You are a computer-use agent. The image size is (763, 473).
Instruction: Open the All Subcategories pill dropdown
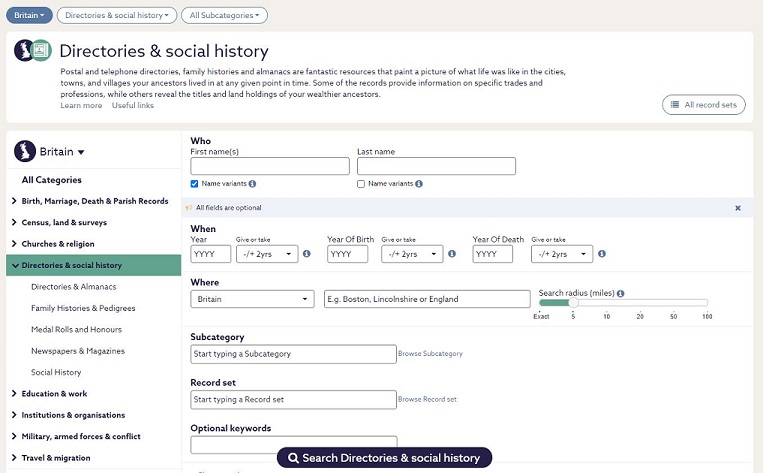click(224, 15)
